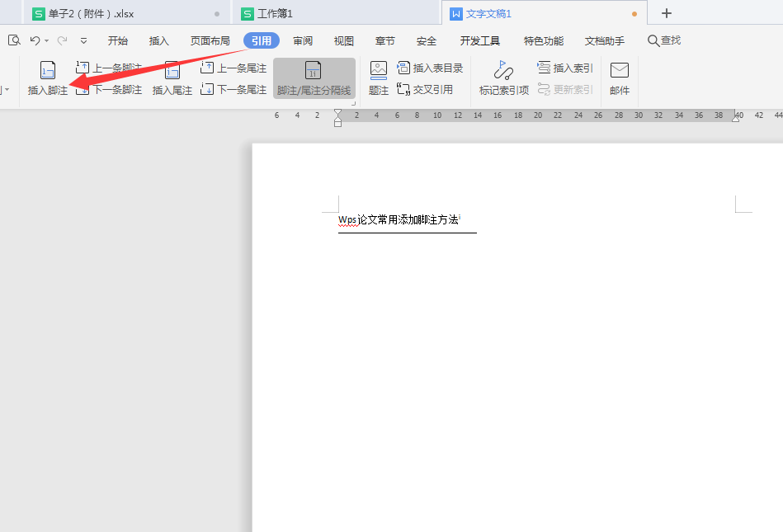This screenshot has height=532, width=783.
Task: Click the Cross-reference (交叉引用) icon
Action: click(x=425, y=89)
